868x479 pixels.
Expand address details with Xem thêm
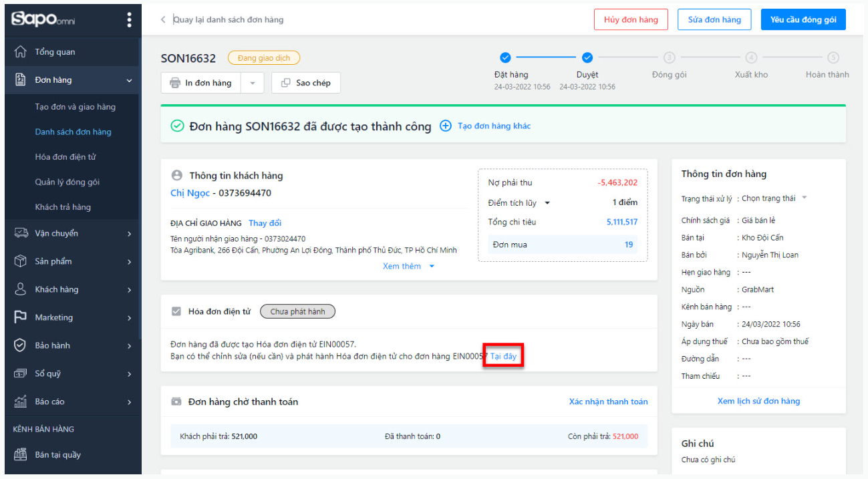[408, 266]
